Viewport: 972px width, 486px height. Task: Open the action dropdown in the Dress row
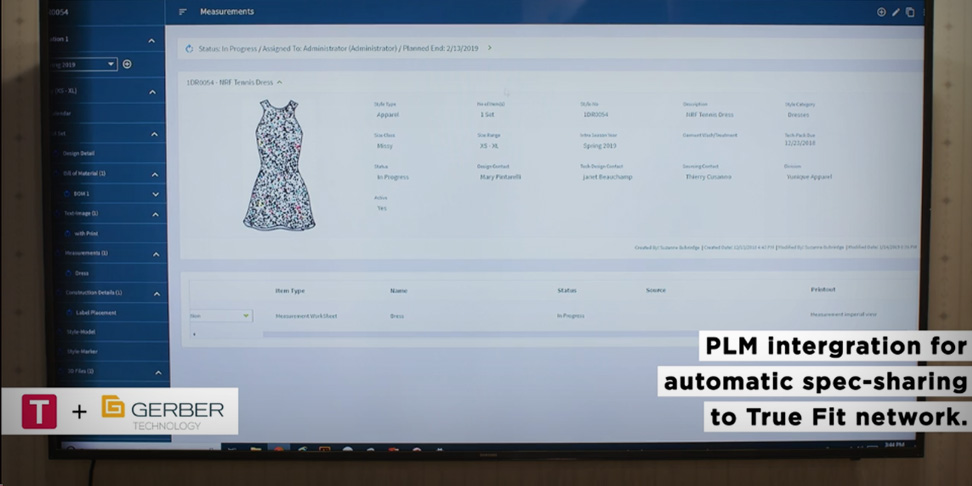point(221,316)
